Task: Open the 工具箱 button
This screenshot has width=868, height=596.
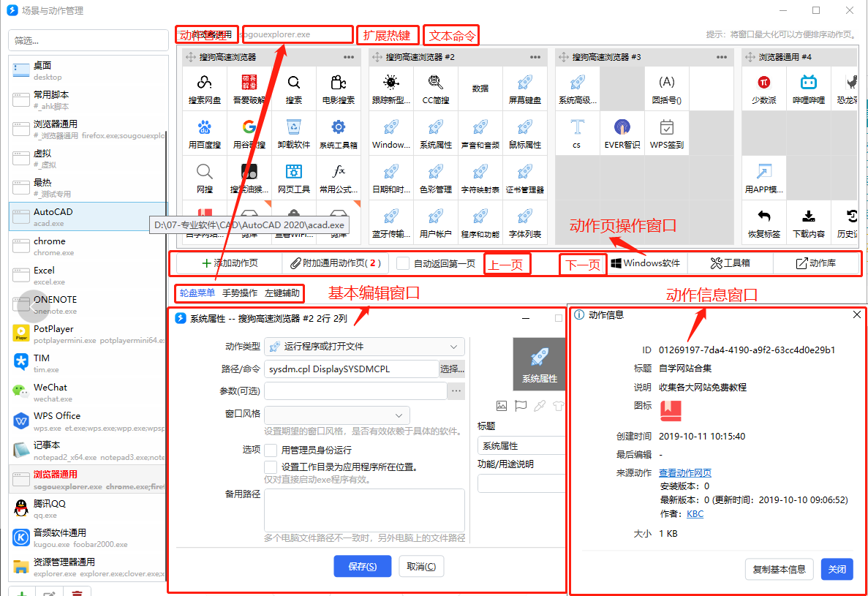Action: pyautogui.click(x=731, y=263)
